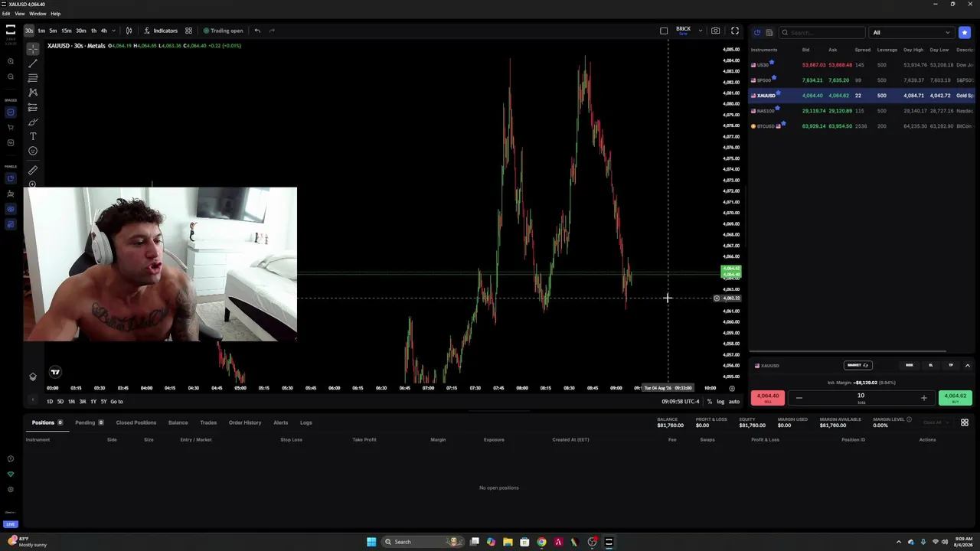Set chart range to 1Y
The image size is (980, 551).
coord(93,402)
